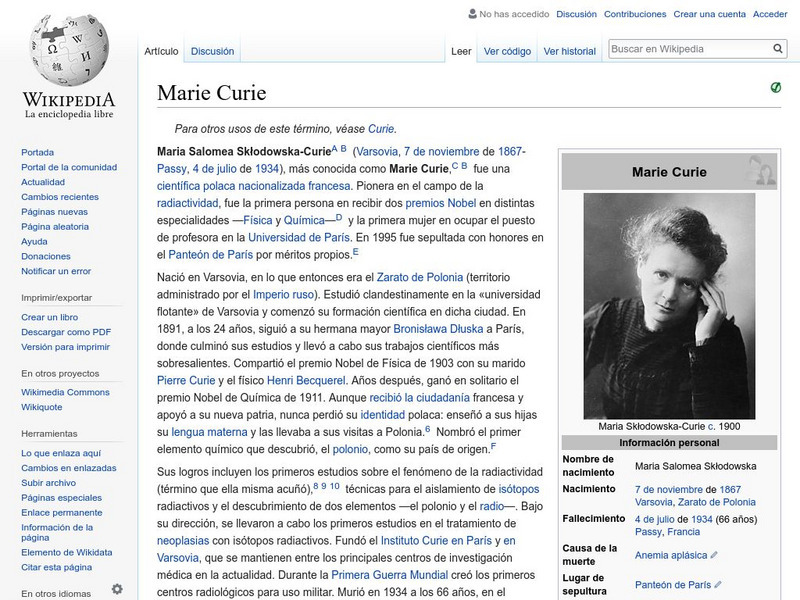
Task: Click the user silhouette icon near No has accedido
Action: (x=468, y=14)
